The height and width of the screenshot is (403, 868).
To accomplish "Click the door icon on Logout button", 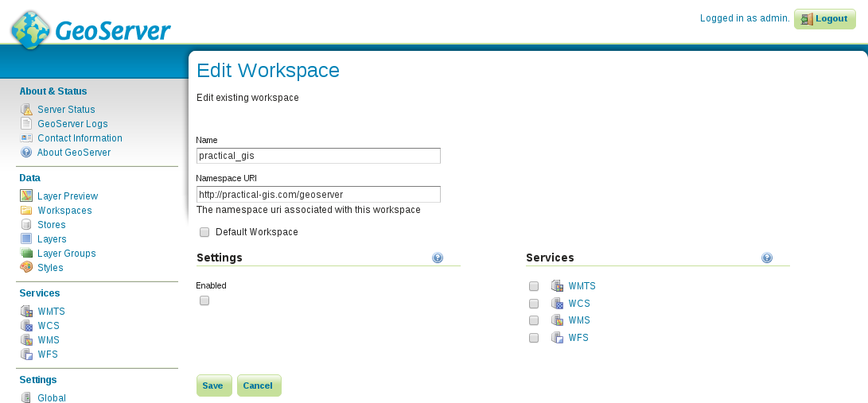I will point(807,19).
